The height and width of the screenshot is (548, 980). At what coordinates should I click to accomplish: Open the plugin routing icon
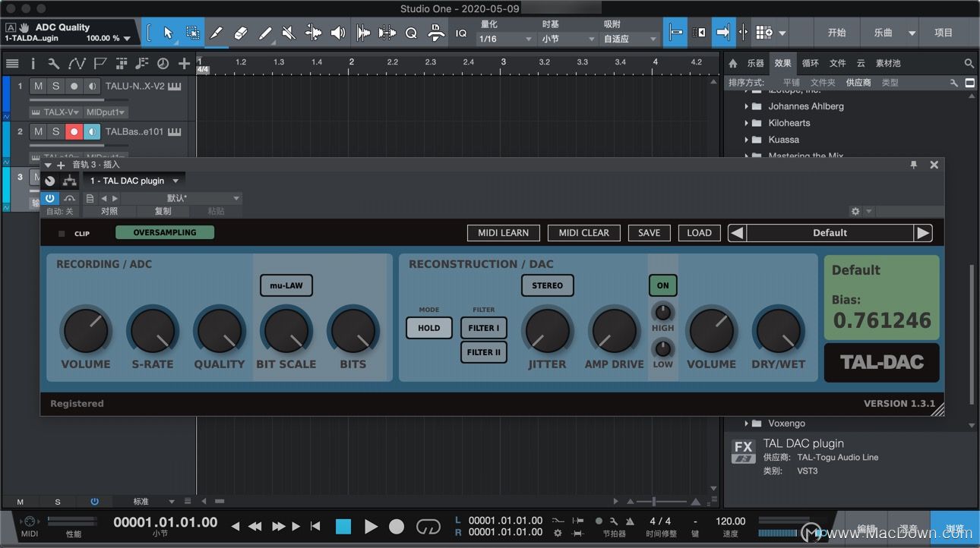(x=70, y=181)
